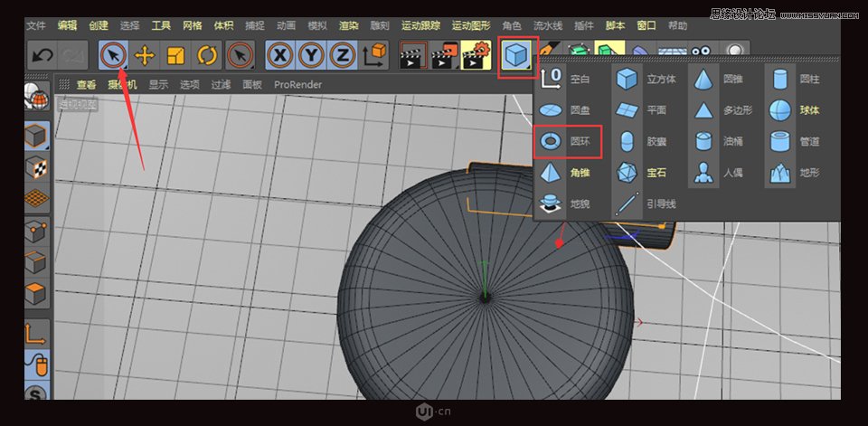The height and width of the screenshot is (426, 868).
Task: Click Render Settings clapperboard gear icon
Action: coord(476,56)
